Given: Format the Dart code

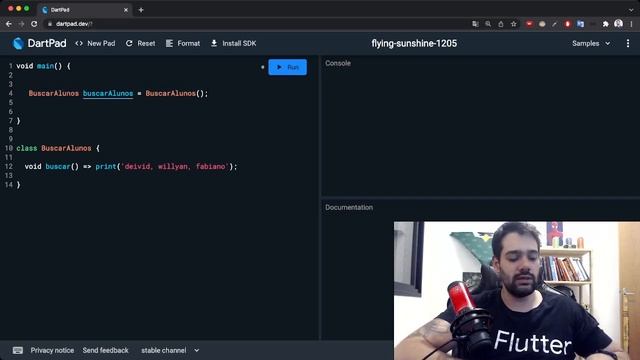Looking at the screenshot, I should pos(183,43).
